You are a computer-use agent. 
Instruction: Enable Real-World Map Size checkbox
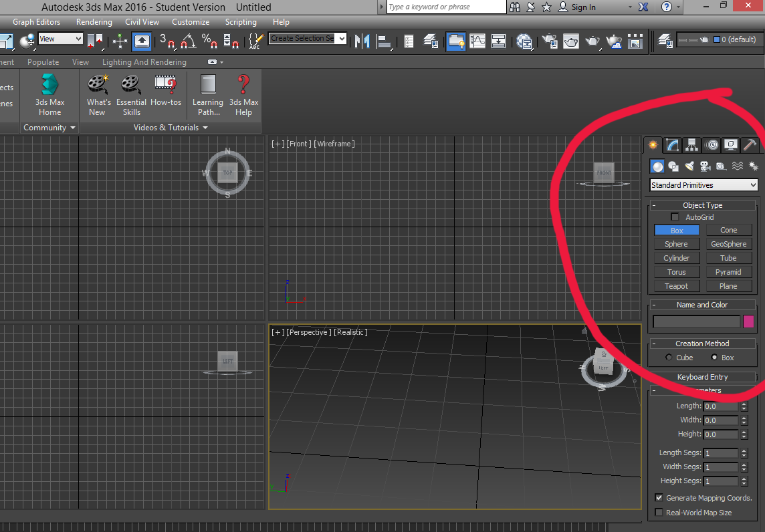(x=659, y=513)
